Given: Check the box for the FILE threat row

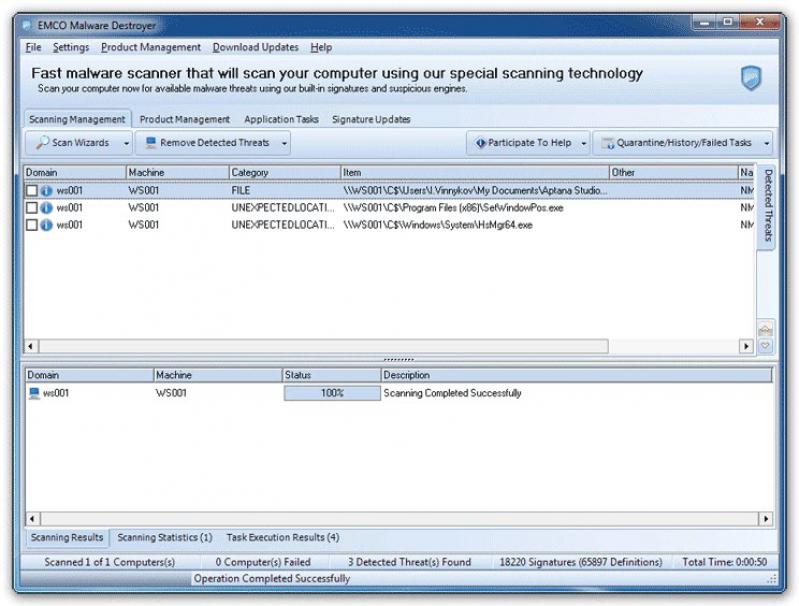Looking at the screenshot, I should click(x=32, y=191).
